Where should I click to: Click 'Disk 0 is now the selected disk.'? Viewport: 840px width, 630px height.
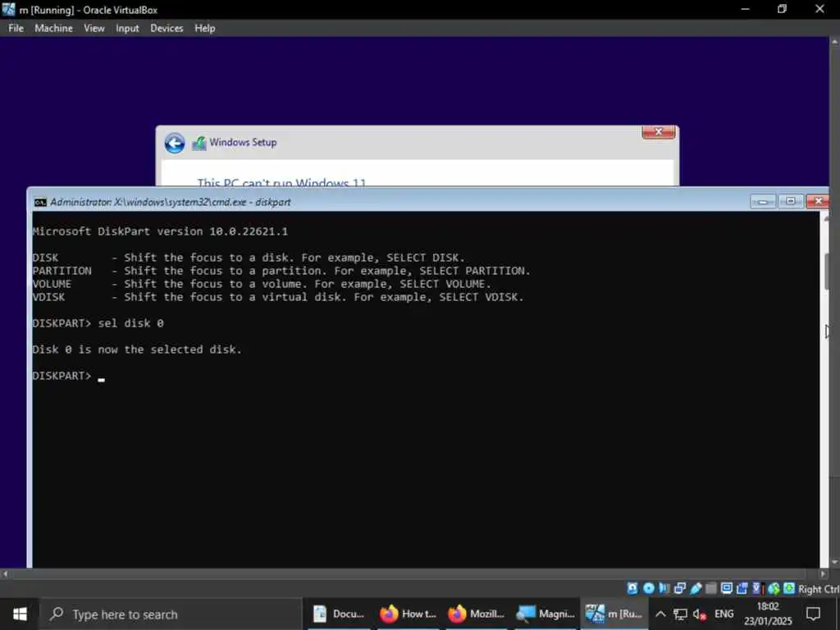137,349
